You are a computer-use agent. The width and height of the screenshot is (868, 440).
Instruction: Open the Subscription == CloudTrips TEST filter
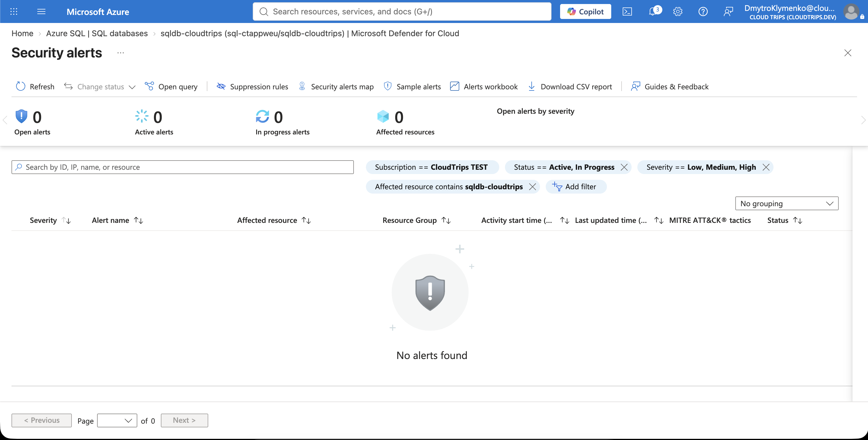432,167
